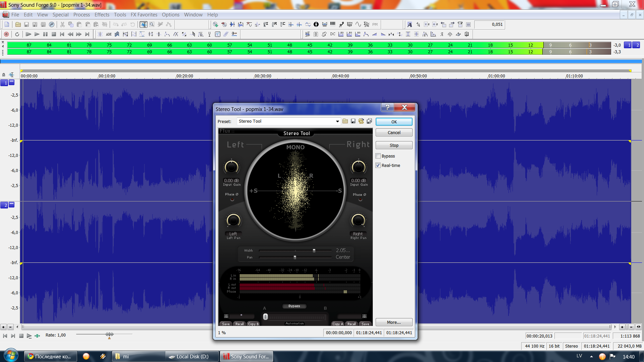Open the Tools menu
Screen dimensions: 644x362
point(120,15)
